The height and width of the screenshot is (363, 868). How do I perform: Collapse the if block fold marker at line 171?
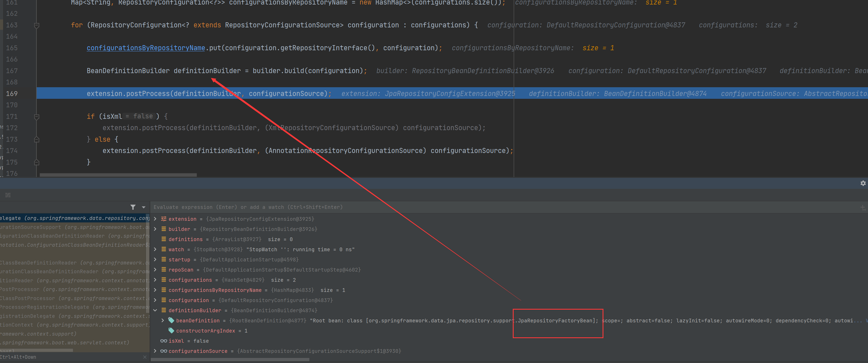[x=37, y=117]
